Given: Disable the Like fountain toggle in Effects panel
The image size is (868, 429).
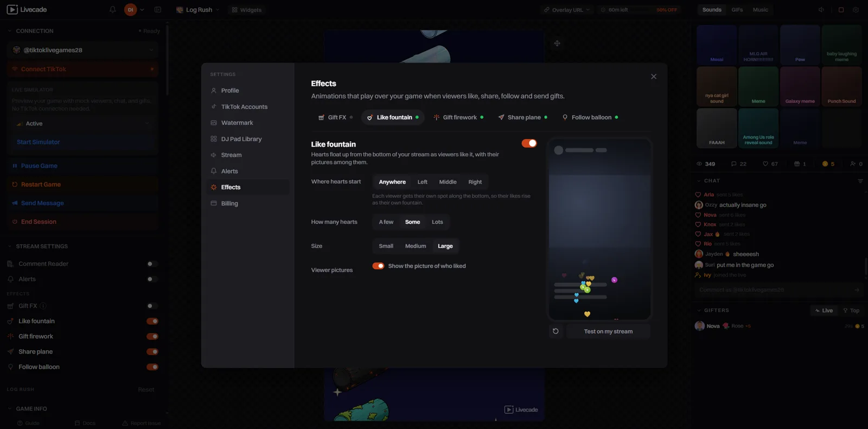Looking at the screenshot, I should pyautogui.click(x=529, y=143).
